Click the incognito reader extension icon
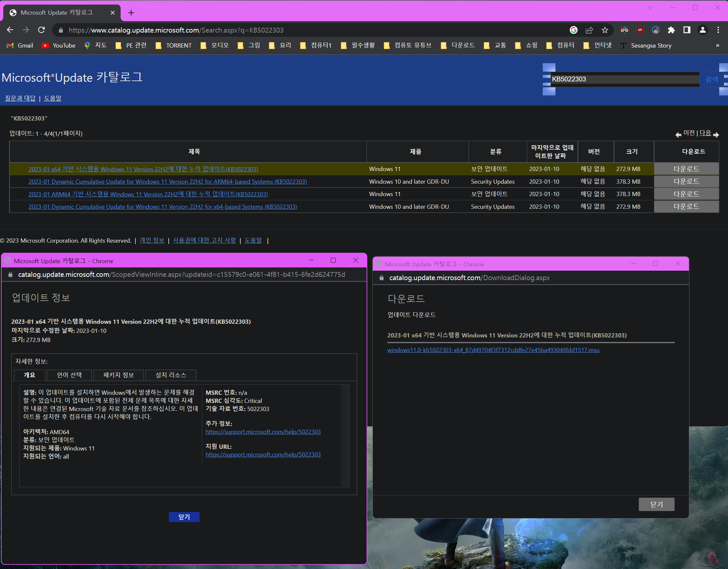The height and width of the screenshot is (569, 728). [x=624, y=30]
